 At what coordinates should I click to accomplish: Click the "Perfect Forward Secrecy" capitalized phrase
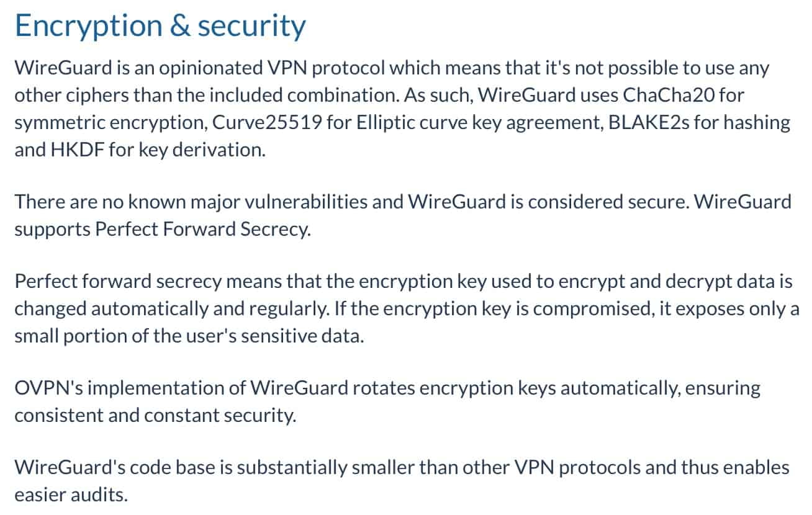pos(201,230)
